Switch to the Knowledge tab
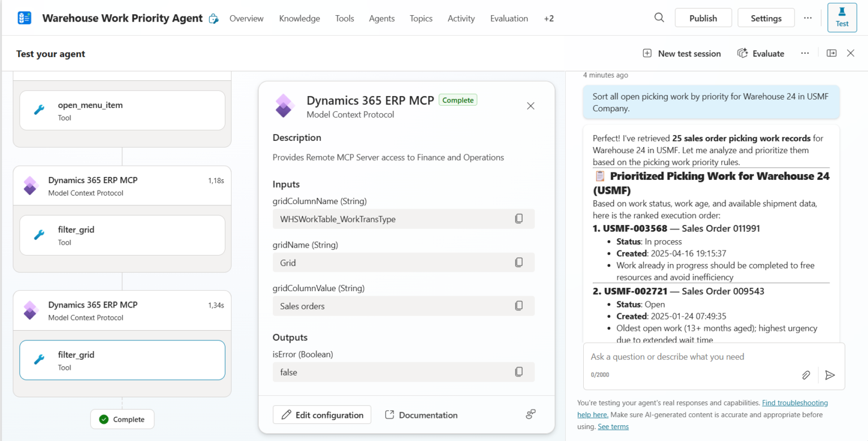 point(300,19)
